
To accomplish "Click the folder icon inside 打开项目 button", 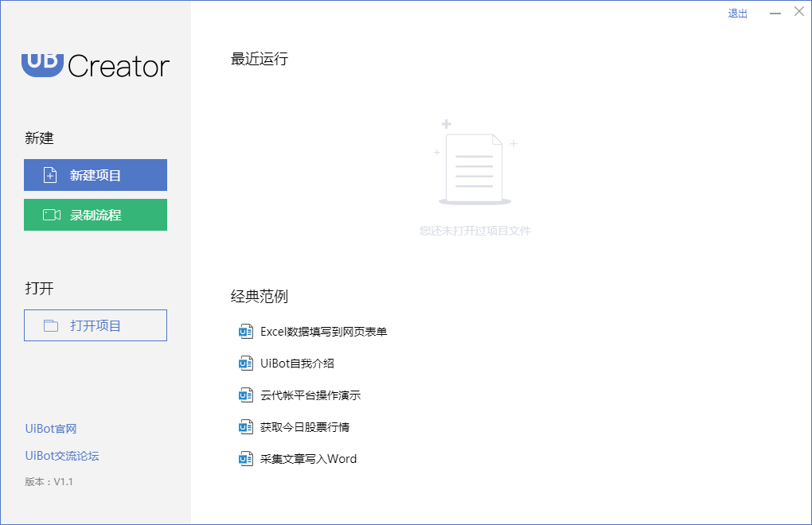I will point(50,325).
